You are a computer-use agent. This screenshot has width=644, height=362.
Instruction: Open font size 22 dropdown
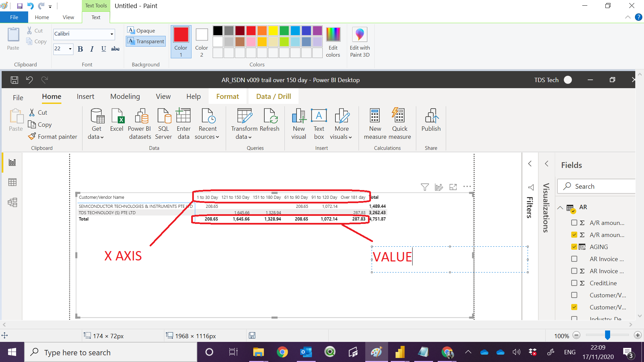point(70,49)
